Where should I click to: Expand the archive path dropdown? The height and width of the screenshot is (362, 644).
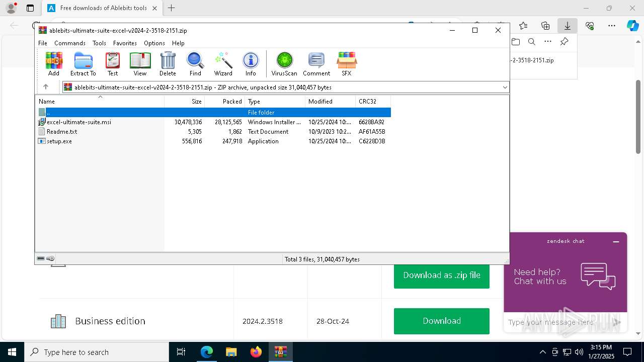pyautogui.click(x=505, y=87)
